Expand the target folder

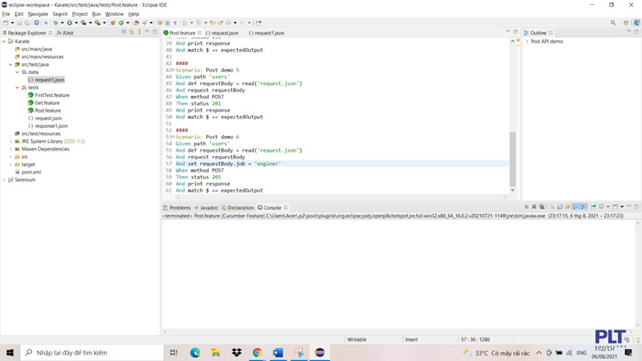point(11,165)
